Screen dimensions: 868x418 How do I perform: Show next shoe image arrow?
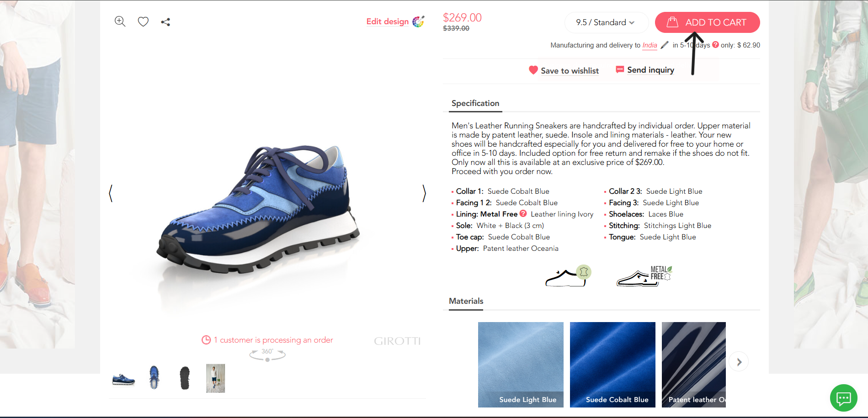[424, 193]
